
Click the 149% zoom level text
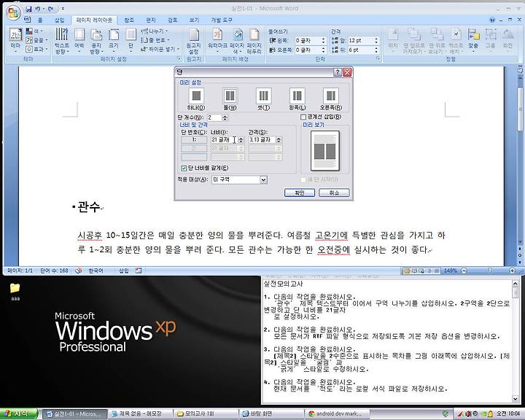[451, 271]
